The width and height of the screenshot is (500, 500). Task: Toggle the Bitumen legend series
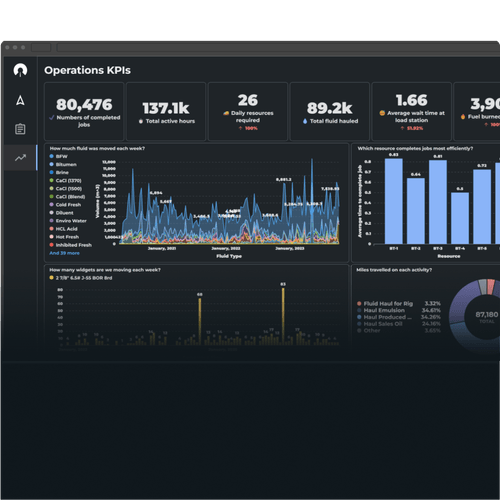(63, 164)
